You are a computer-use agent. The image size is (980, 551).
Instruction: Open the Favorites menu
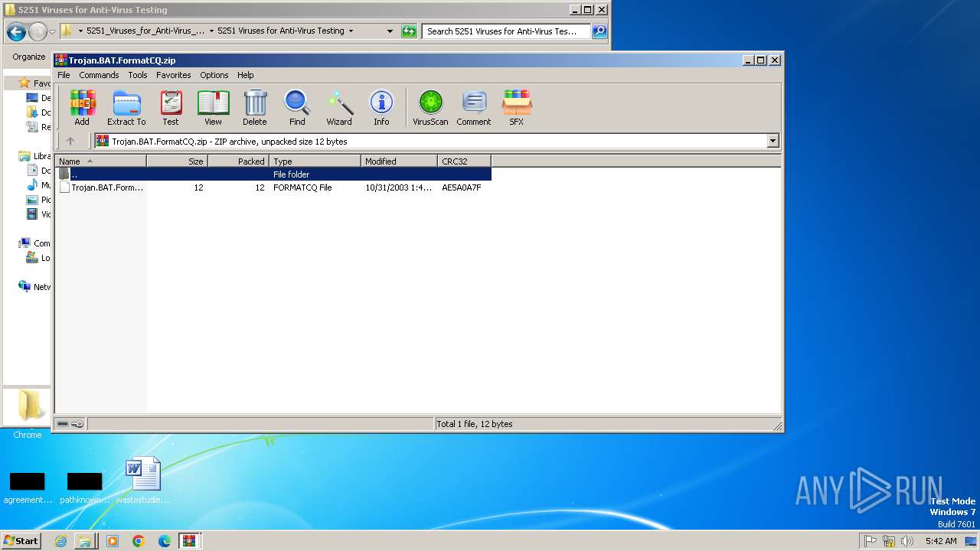pos(174,75)
